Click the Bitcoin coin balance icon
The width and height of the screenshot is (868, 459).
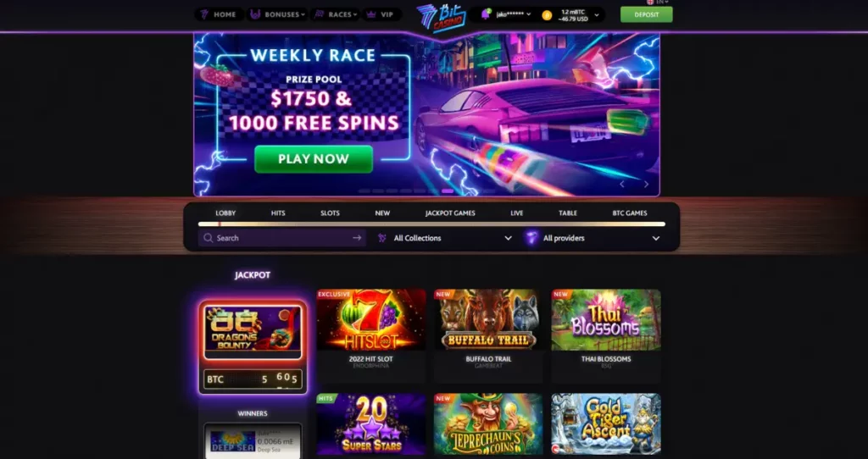pos(547,15)
